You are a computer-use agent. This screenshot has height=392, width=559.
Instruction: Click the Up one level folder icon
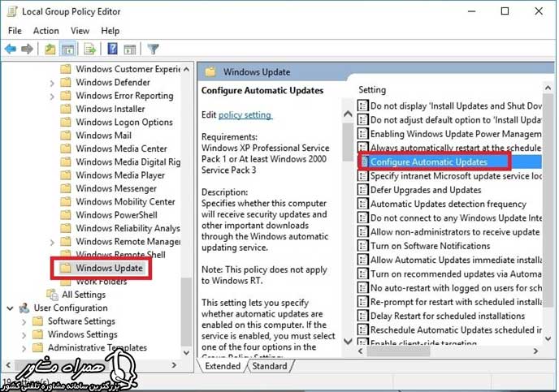[x=50, y=49]
